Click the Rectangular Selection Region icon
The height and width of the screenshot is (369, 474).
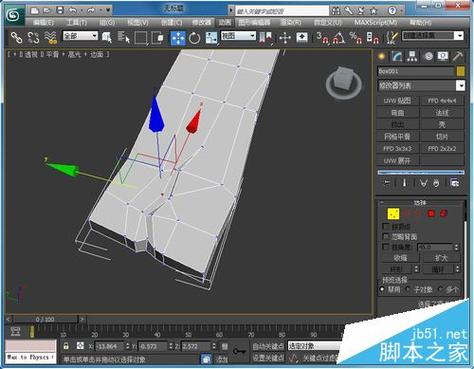141,38
